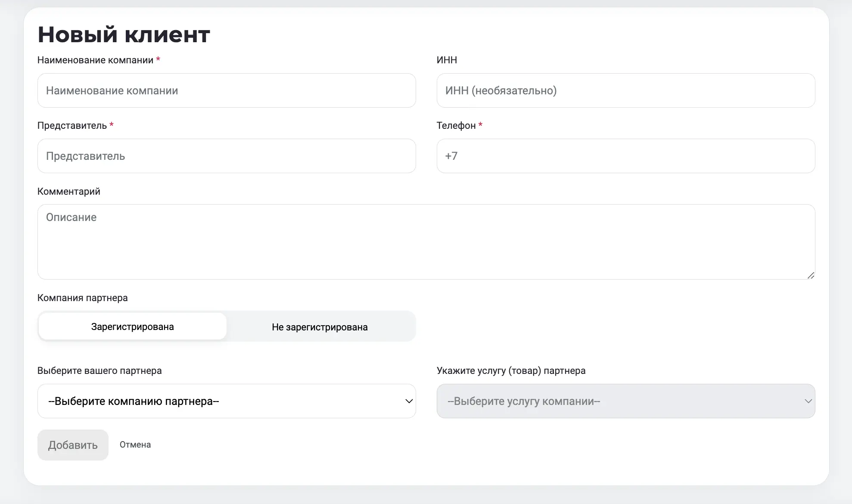The height and width of the screenshot is (504, 852).
Task: Grab the comment textarea resize handle
Action: click(x=811, y=275)
